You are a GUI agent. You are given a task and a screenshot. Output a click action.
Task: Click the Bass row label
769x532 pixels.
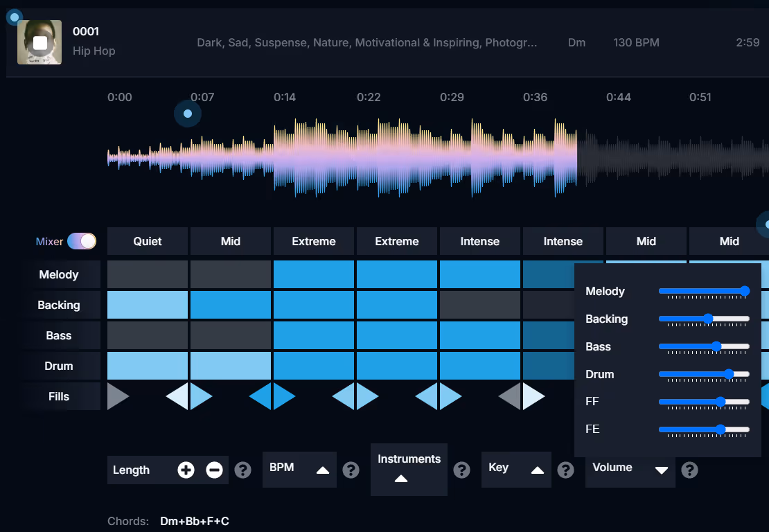[59, 335]
